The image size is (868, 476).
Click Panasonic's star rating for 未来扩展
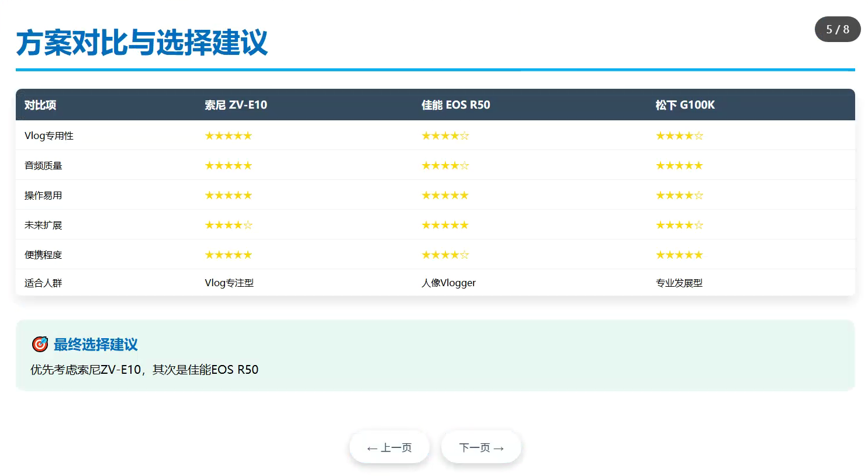(x=679, y=225)
